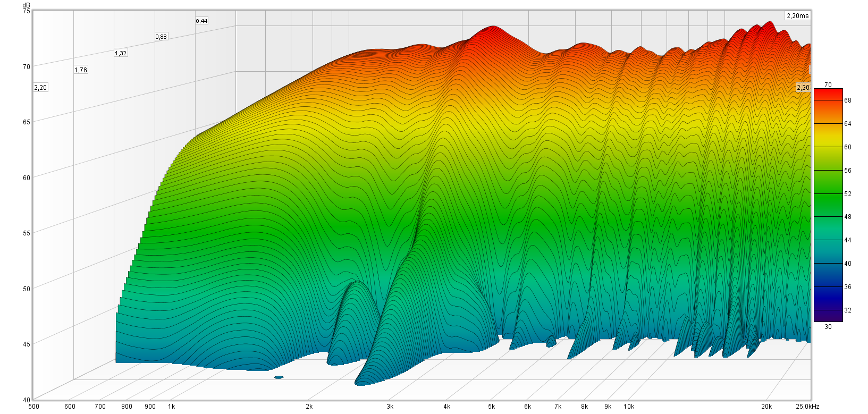Click the 55 dB label on vertical axis
Image resolution: width=868 pixels, height=414 pixels.
[x=27, y=233]
